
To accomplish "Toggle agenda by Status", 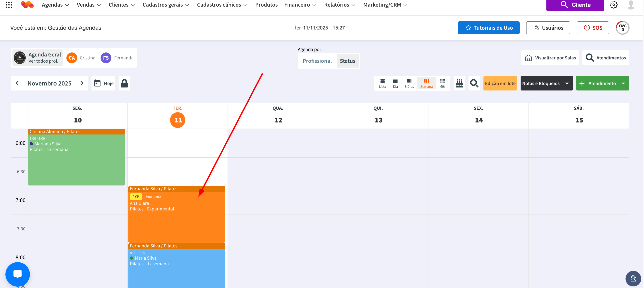I will [347, 61].
